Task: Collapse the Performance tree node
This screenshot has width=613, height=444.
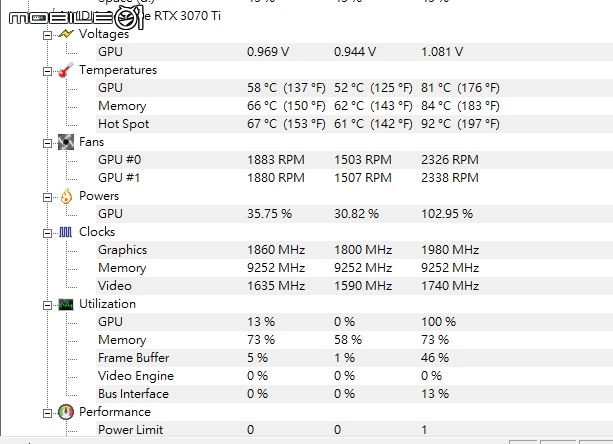Action: tap(47, 413)
